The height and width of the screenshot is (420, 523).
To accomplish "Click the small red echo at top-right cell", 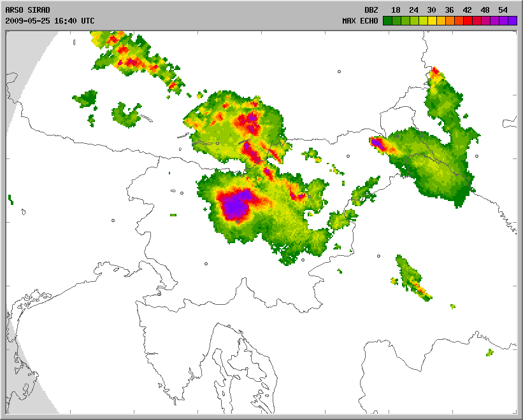I will point(435,71).
